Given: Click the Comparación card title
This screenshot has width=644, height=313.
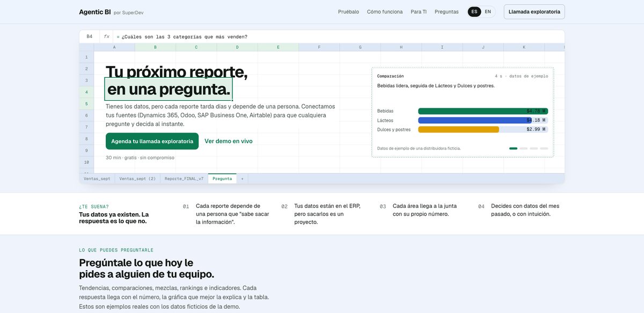Looking at the screenshot, I should coord(391,76).
